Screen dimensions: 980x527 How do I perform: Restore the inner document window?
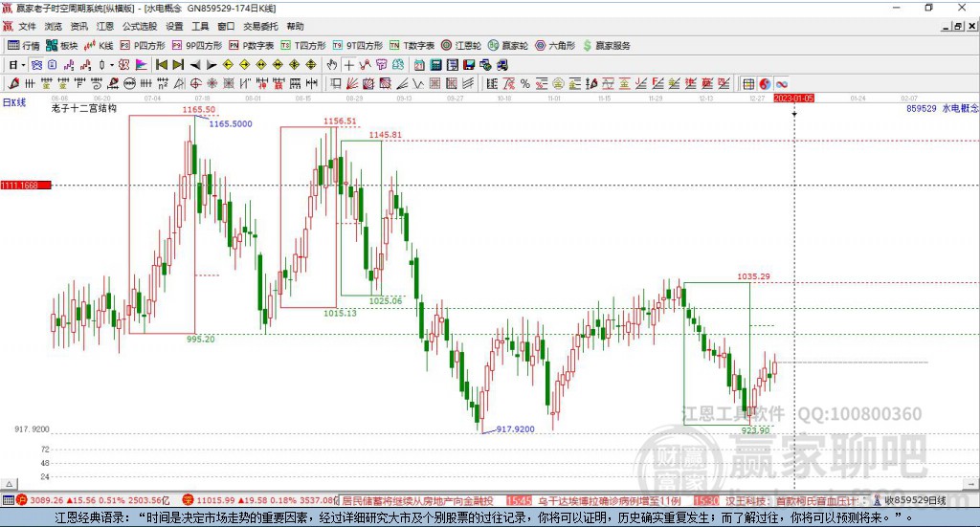[958, 26]
